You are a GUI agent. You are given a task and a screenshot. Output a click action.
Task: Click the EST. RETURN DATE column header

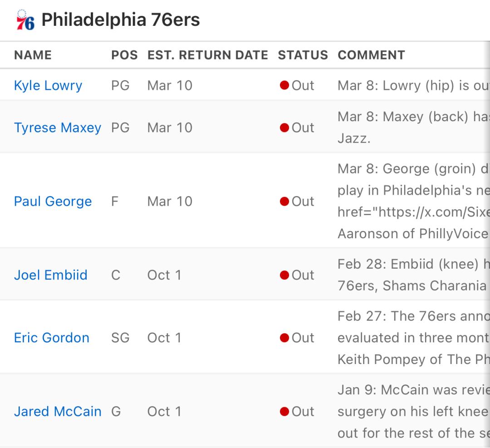[x=208, y=55]
